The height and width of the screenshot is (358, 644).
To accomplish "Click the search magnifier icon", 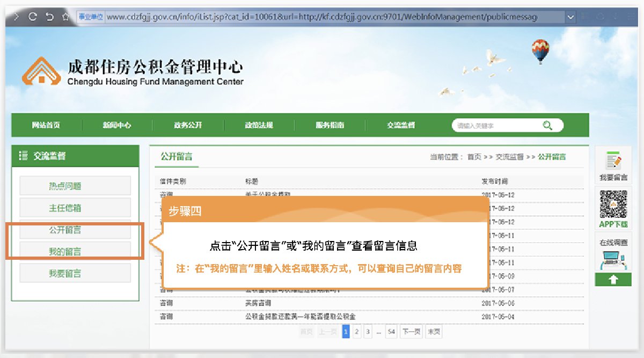I will point(547,125).
